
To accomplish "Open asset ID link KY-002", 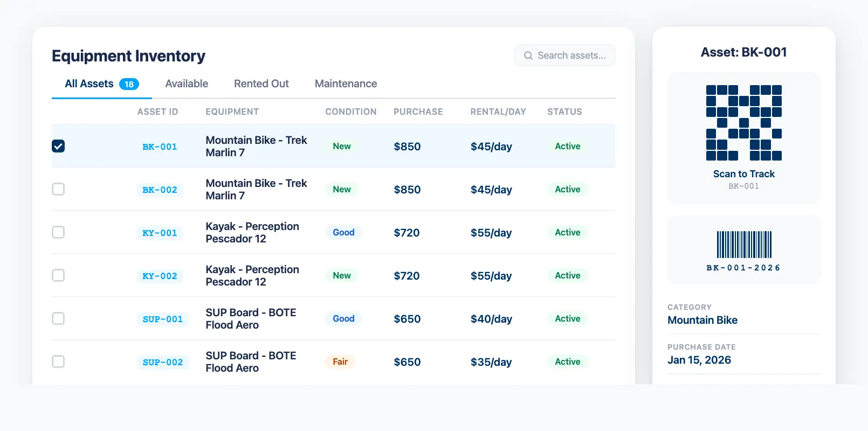I will pyautogui.click(x=160, y=276).
